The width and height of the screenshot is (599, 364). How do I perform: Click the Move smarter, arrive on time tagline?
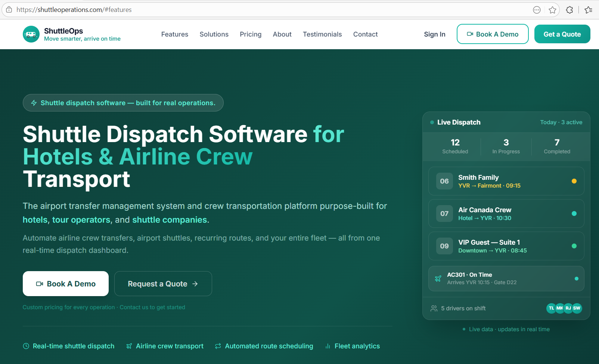tap(82, 39)
